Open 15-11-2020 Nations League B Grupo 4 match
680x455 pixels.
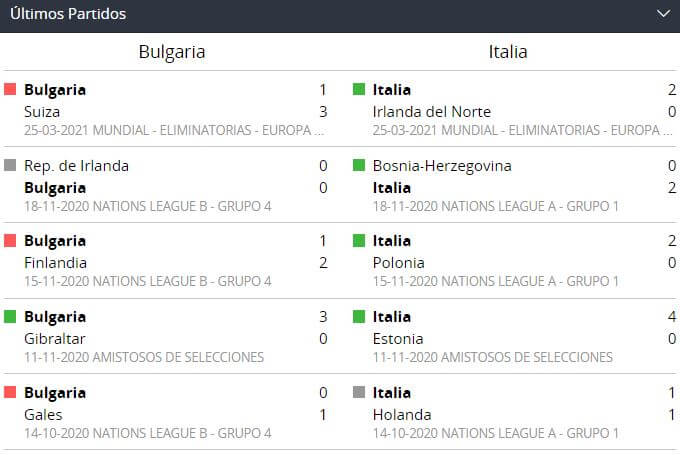147,282
